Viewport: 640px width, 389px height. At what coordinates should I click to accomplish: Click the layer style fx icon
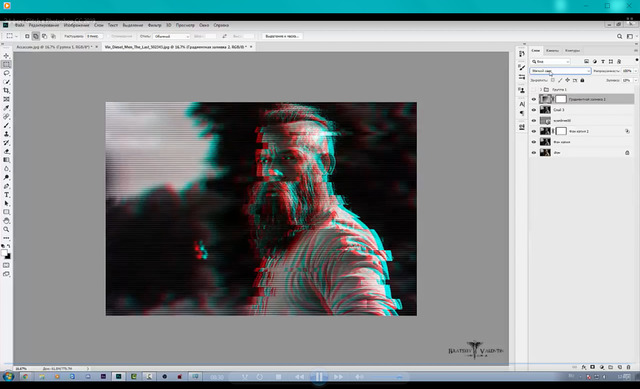coord(584,367)
